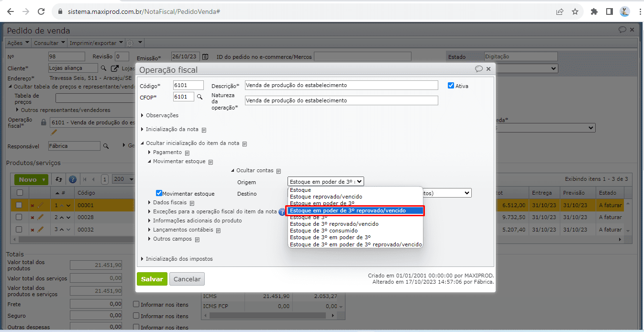
Task: Open comments on the Operação fiscal dialog
Action: pos(479,69)
